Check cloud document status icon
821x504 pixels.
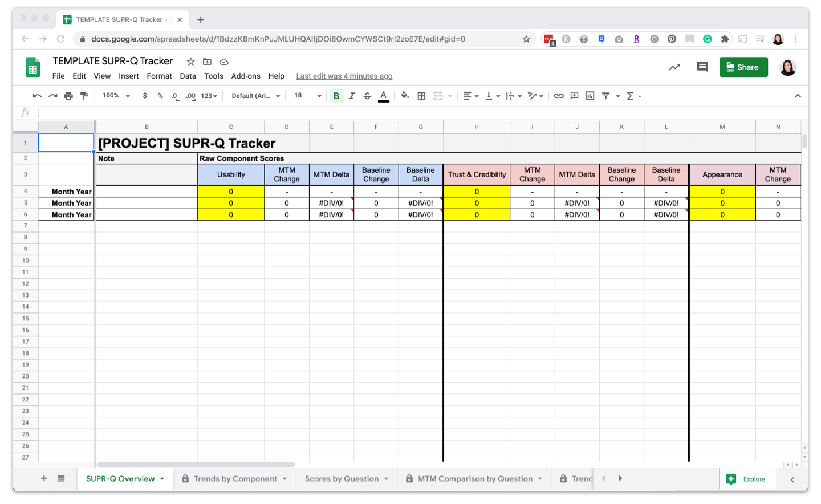point(224,62)
